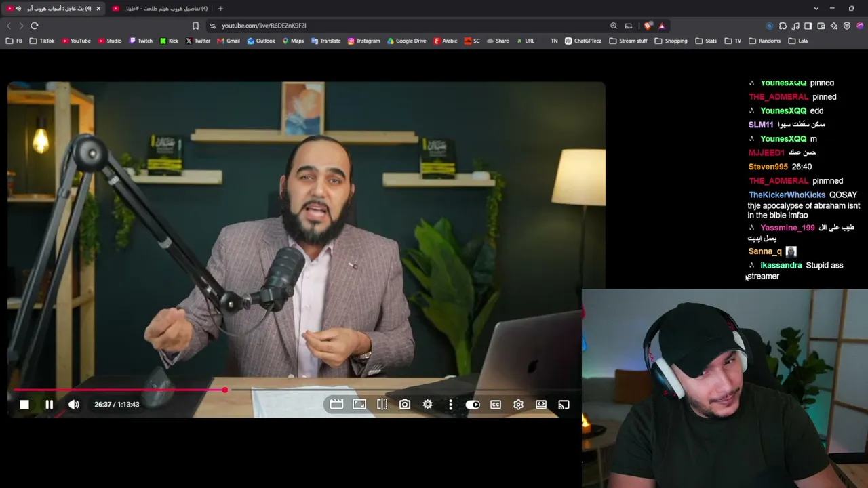Switch to the second YouTube tab
868x488 pixels.
point(159,9)
